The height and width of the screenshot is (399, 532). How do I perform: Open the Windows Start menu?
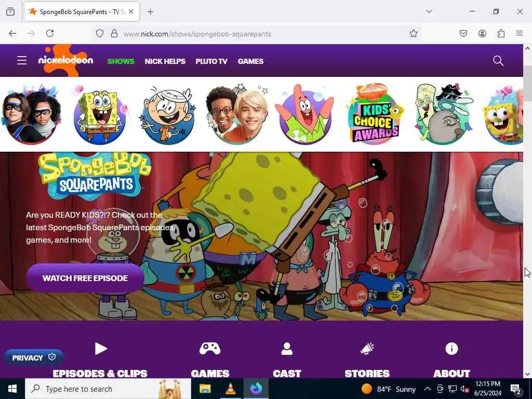point(12,389)
